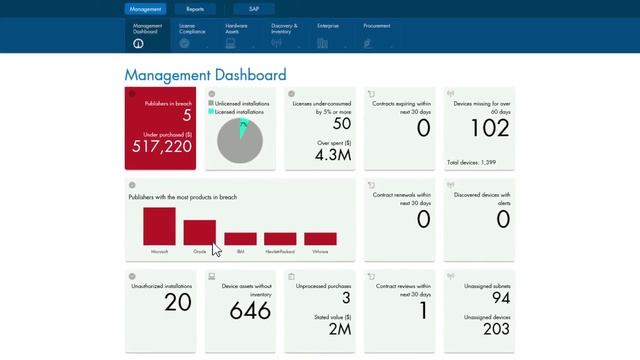This screenshot has height=360, width=640.
Task: Click icon on Licenses under-consumed tile
Action: tap(291, 94)
